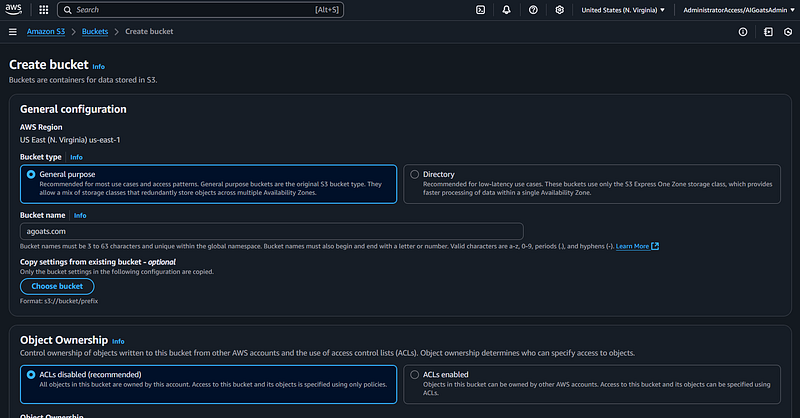This screenshot has width=800, height=418.
Task: Open the help question mark menu
Action: [x=533, y=10]
